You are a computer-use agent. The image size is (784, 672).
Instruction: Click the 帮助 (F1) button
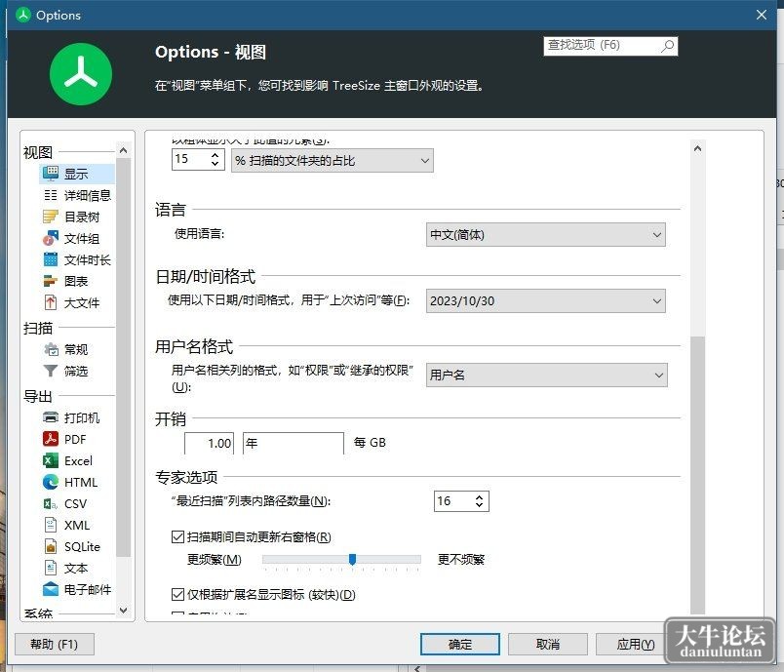pos(54,644)
